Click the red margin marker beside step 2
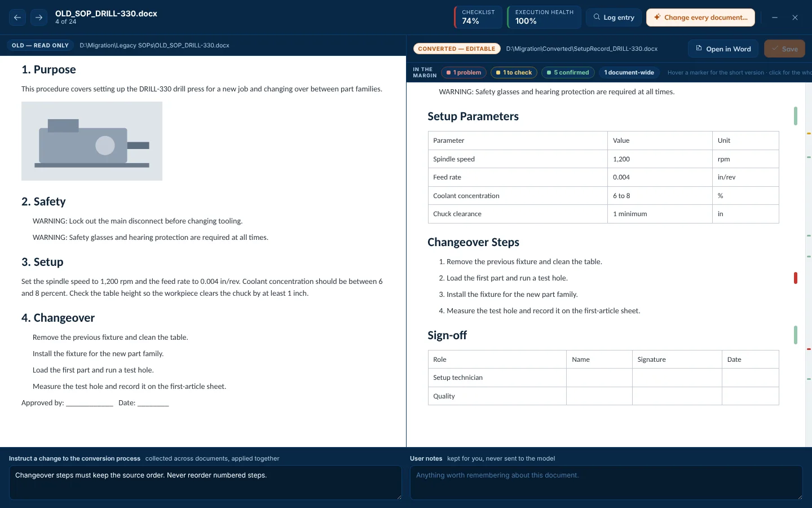This screenshot has height=508, width=812. pyautogui.click(x=796, y=278)
